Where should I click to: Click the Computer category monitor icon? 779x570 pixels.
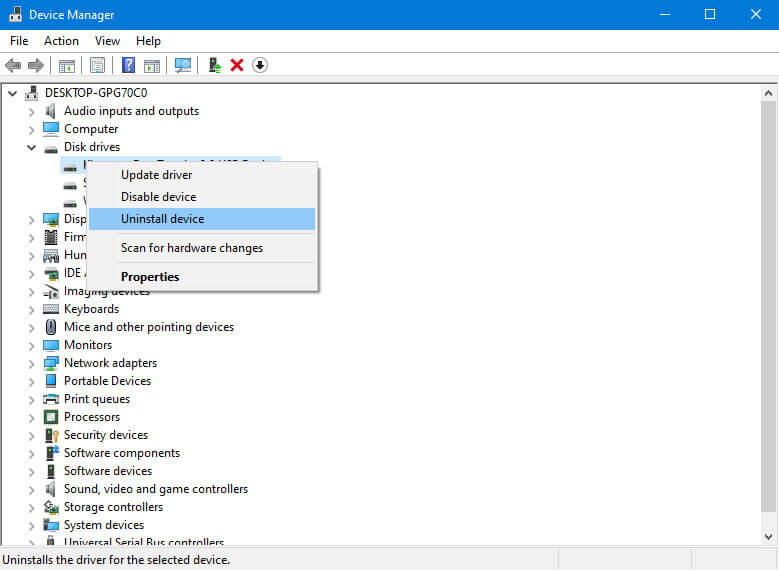click(x=51, y=129)
